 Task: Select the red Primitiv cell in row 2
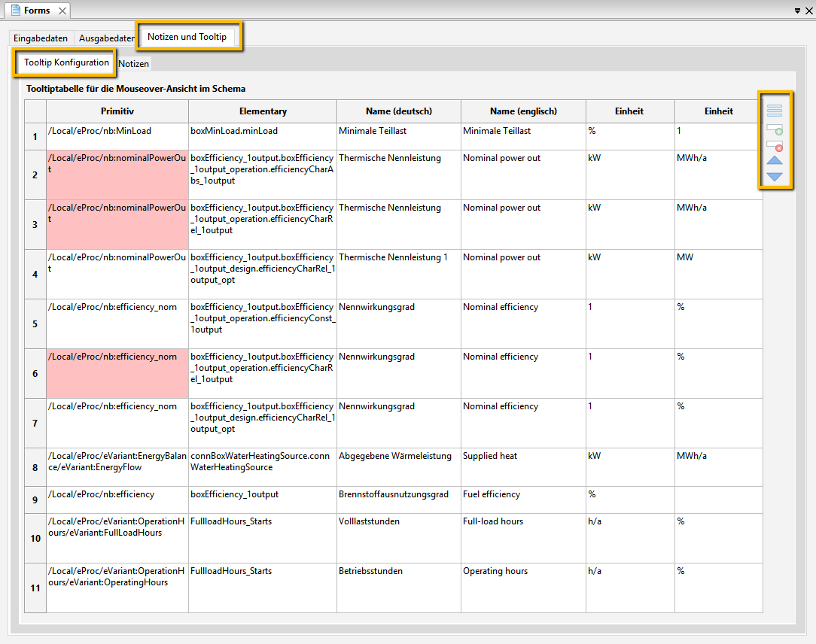click(x=117, y=175)
